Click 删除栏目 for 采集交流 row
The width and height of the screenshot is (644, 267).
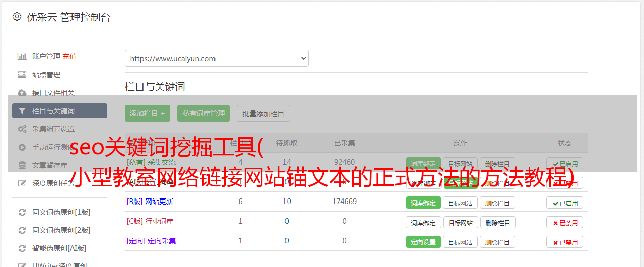point(497,163)
